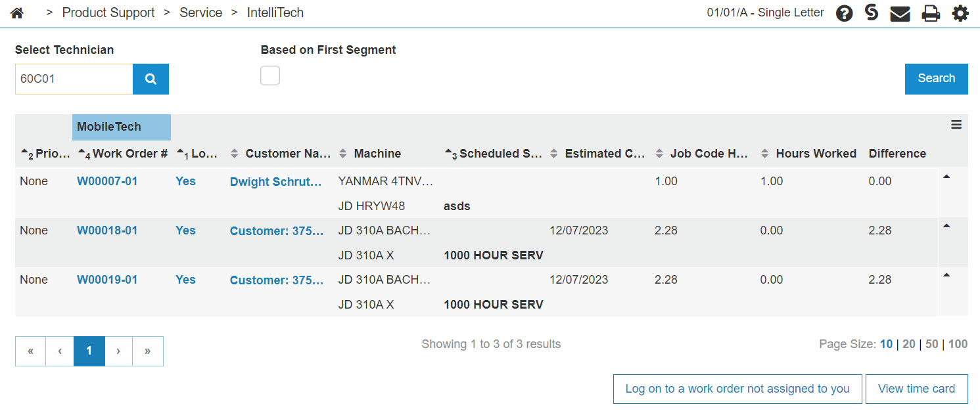
Task: Click the technician magnifier search icon
Action: [151, 79]
